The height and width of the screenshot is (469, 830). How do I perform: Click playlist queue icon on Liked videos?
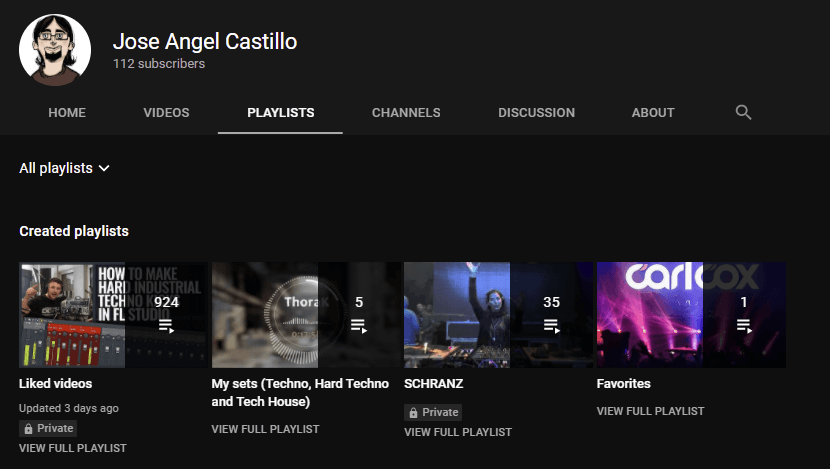[x=166, y=325]
